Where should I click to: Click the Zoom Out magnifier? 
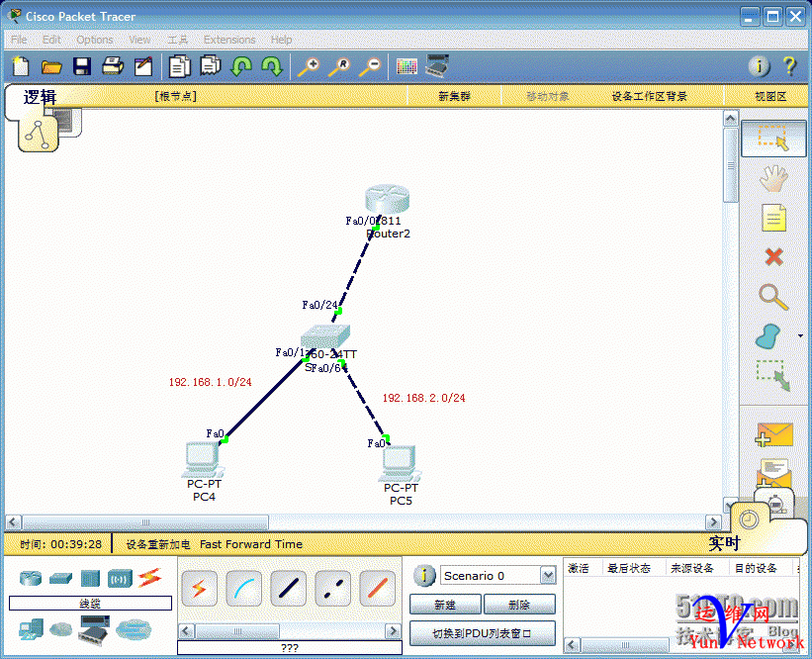(x=370, y=67)
